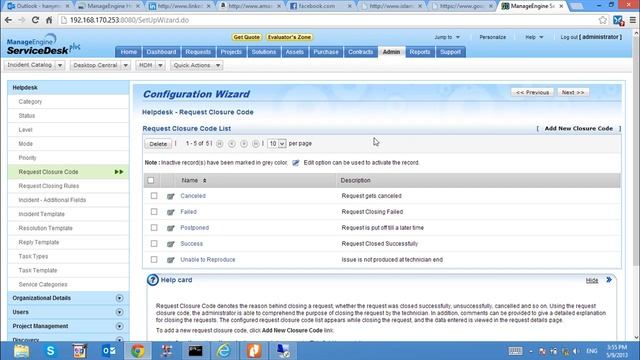640x360 pixels.
Task: Switch to the Requests tab
Action: click(x=198, y=52)
